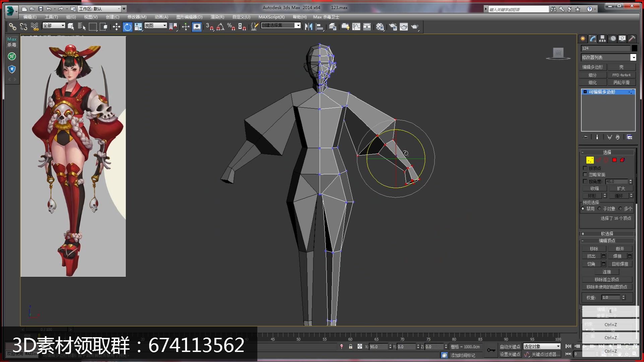This screenshot has height=362, width=644.
Task: Toggle the 3D Snaps icon
Action: coord(210,26)
